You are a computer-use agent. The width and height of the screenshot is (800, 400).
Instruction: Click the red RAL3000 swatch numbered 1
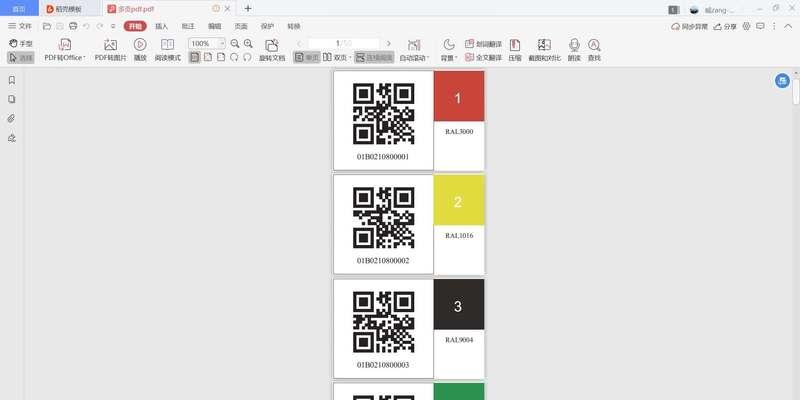click(x=459, y=96)
